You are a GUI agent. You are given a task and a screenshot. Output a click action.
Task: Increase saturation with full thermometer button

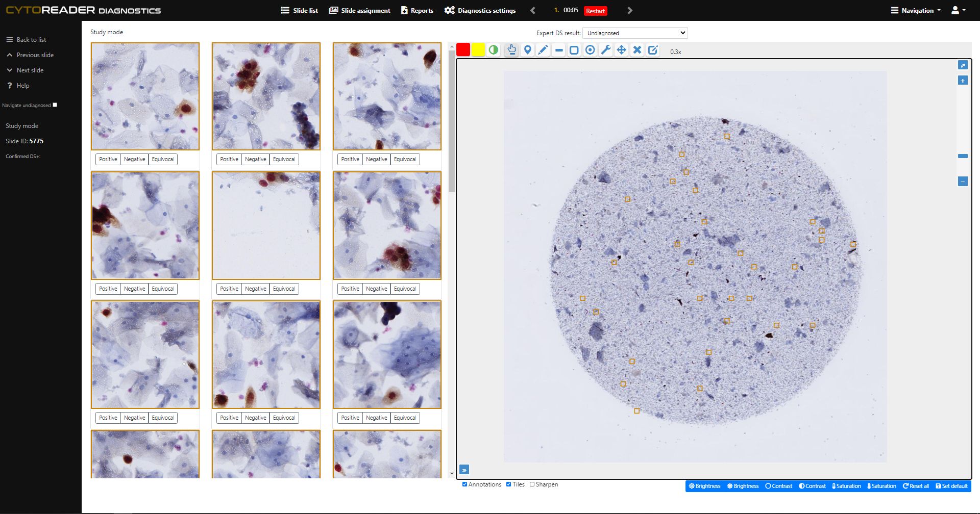coord(881,486)
